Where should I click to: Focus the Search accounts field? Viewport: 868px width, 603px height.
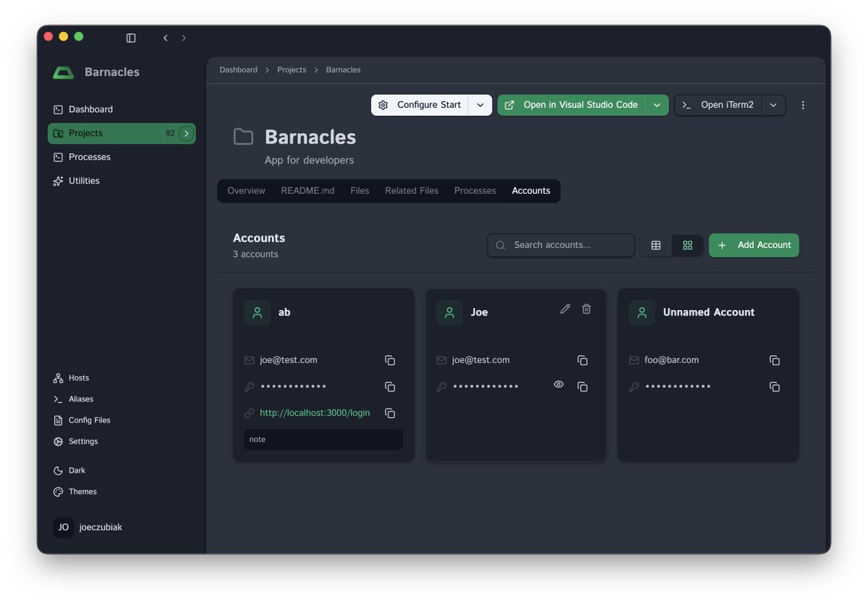(561, 245)
